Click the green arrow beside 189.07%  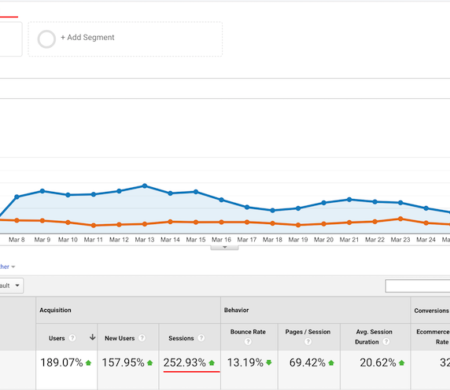pyautogui.click(x=88, y=363)
